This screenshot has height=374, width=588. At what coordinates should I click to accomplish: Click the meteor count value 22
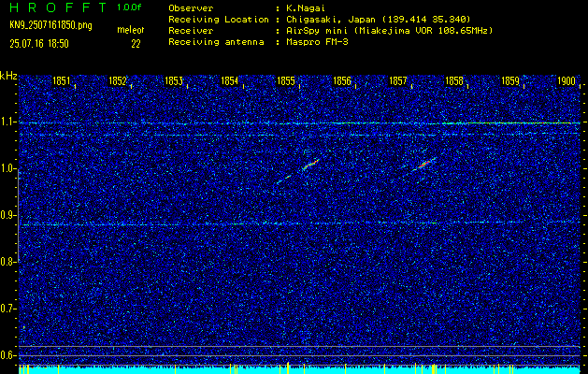pos(136,44)
